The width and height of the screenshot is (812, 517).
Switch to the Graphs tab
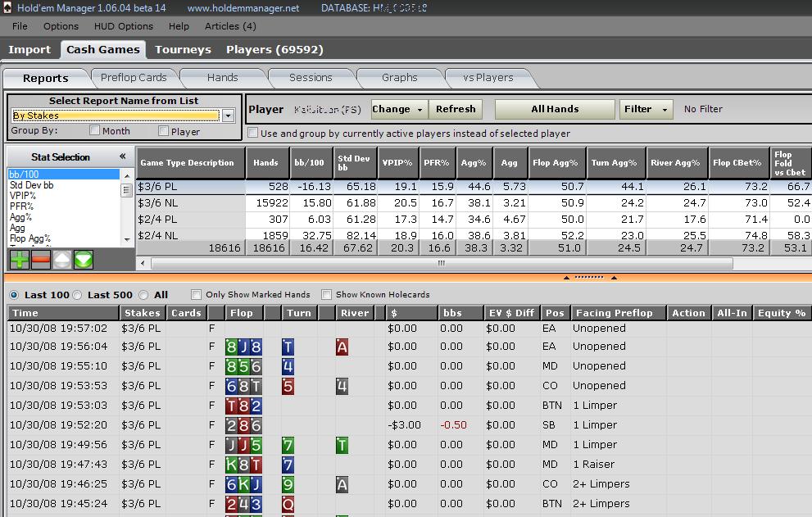(x=399, y=78)
